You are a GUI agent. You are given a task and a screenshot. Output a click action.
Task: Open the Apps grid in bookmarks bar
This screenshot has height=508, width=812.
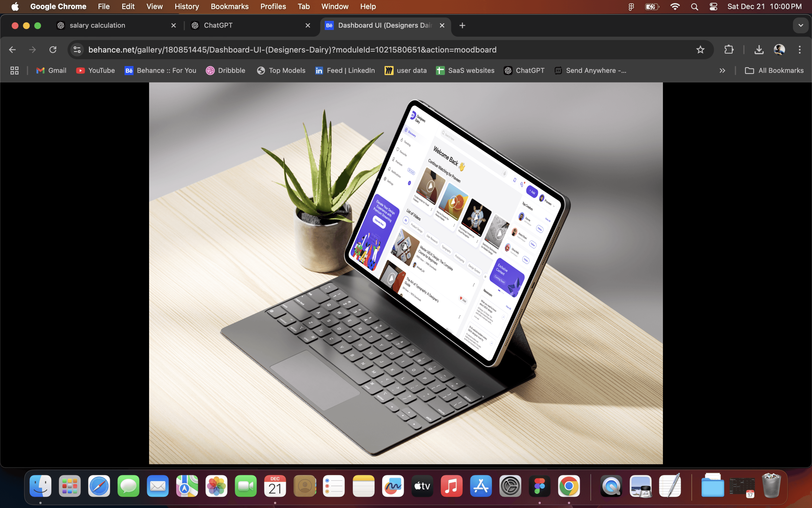(x=14, y=71)
